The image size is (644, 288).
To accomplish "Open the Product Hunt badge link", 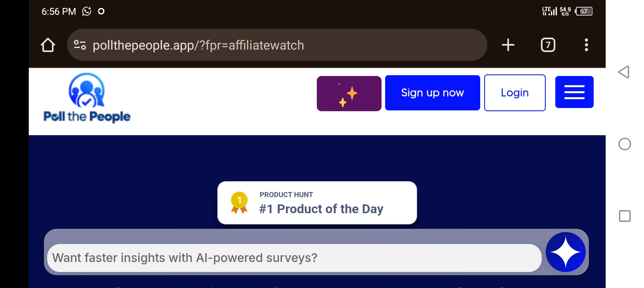I will pyautogui.click(x=317, y=203).
